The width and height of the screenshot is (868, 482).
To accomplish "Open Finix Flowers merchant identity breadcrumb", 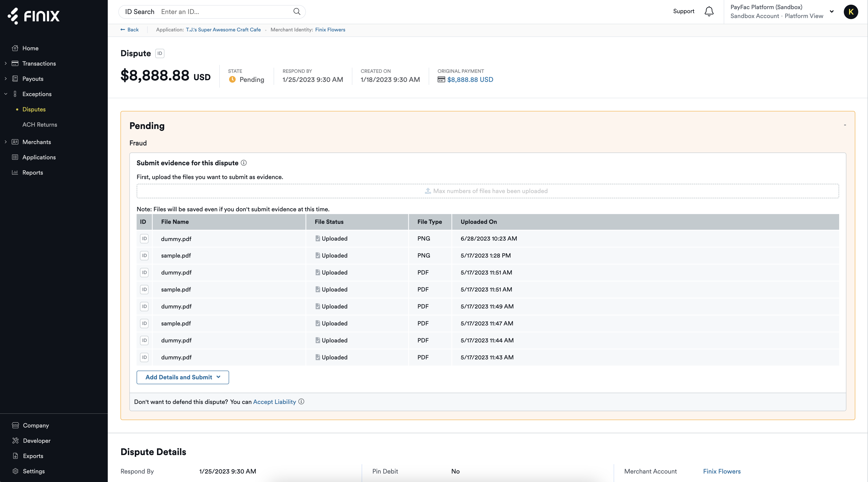I will (330, 30).
